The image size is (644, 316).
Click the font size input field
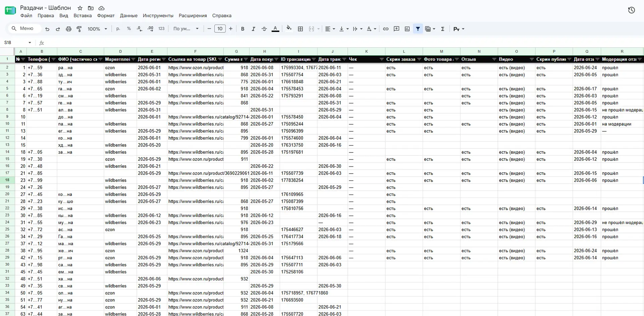220,29
